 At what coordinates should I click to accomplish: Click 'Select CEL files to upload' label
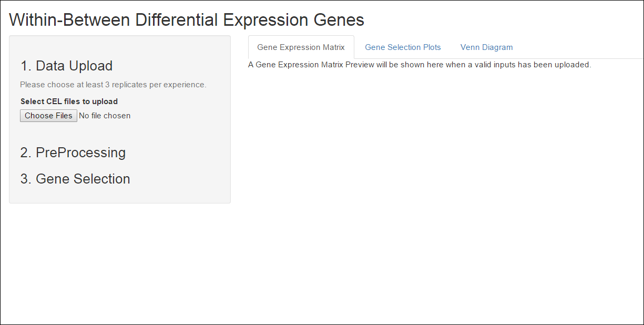point(69,101)
